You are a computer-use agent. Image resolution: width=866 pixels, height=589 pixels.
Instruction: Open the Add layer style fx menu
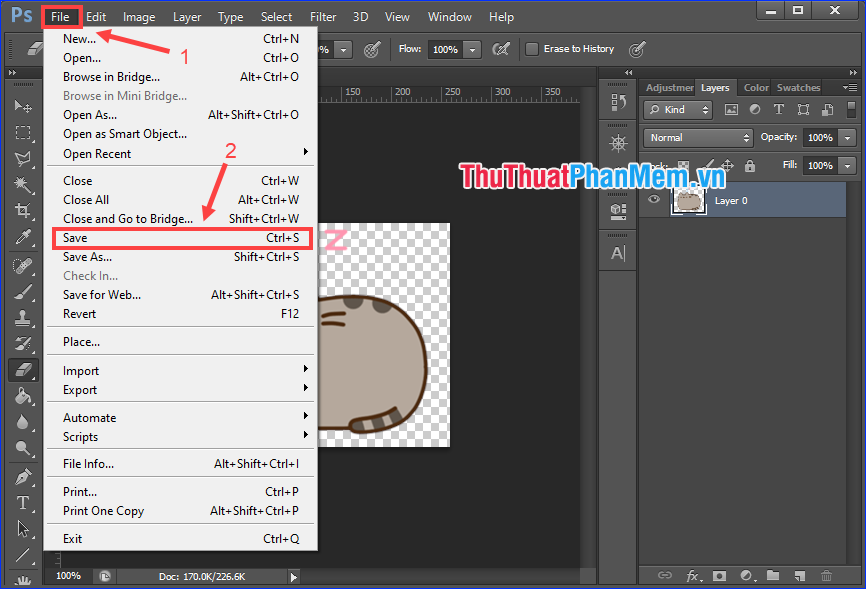(694, 576)
